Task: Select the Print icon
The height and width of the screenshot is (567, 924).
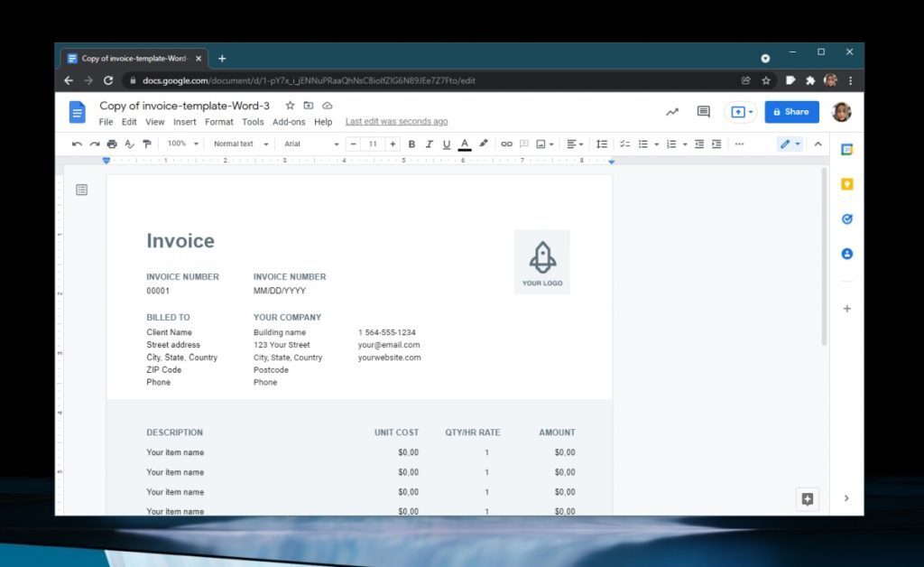Action: point(111,144)
